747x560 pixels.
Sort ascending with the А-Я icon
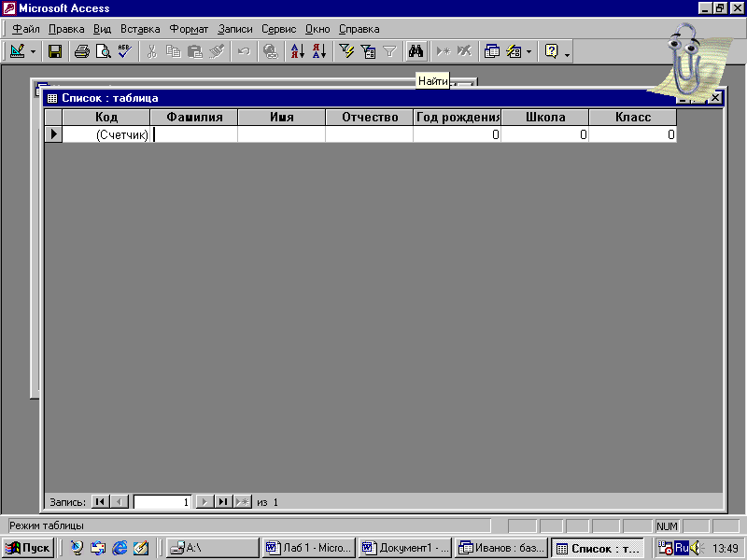tap(297, 51)
